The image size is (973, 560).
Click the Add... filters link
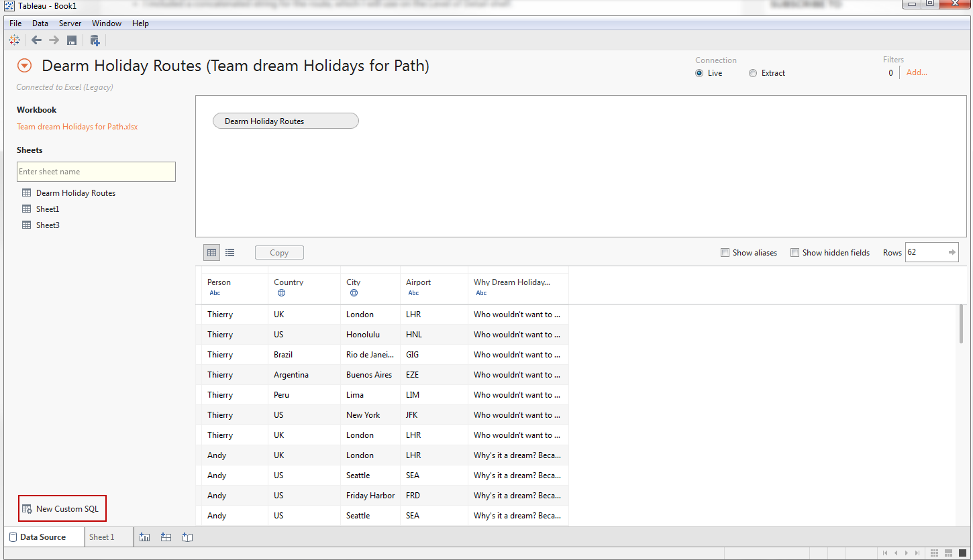coord(917,72)
